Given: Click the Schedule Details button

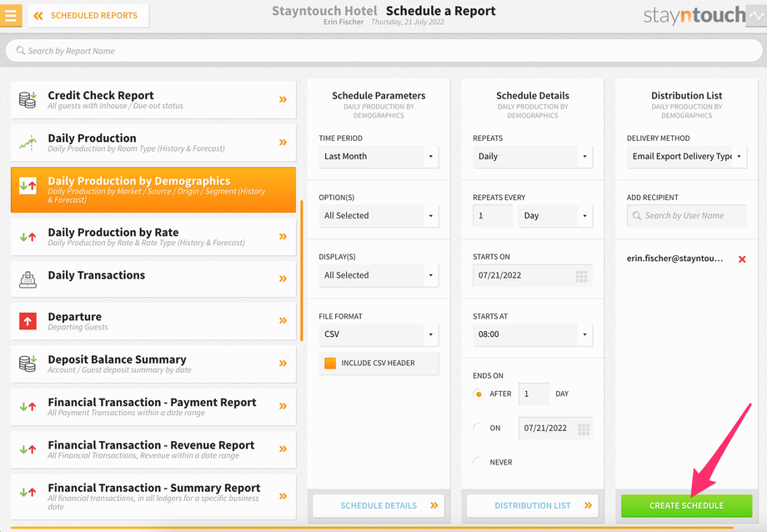Looking at the screenshot, I should tap(378, 505).
